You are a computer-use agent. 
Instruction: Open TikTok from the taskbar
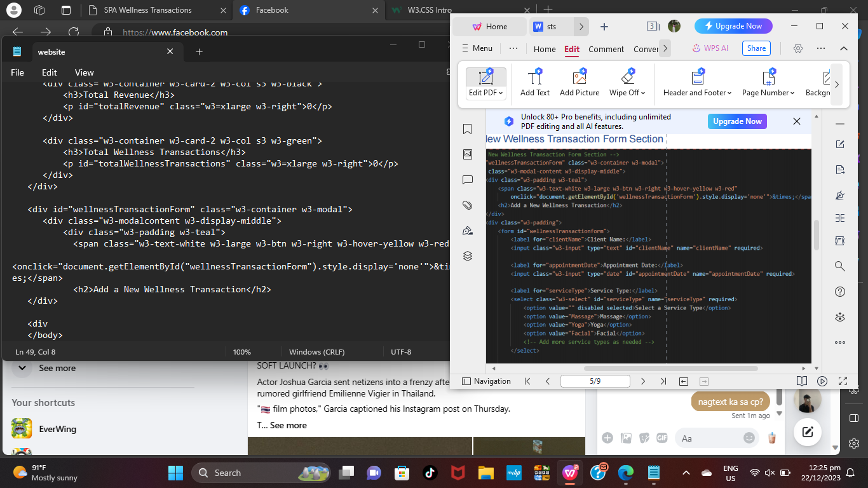(429, 473)
